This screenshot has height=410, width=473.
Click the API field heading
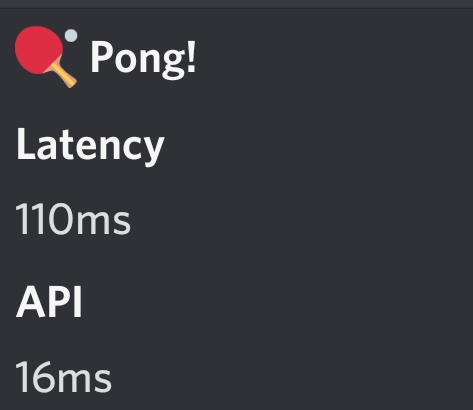tap(49, 302)
